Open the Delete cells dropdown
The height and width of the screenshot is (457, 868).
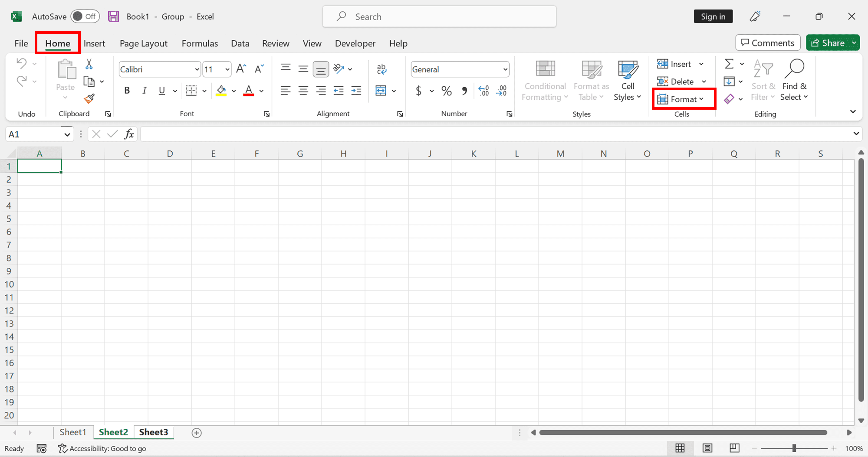coord(704,82)
